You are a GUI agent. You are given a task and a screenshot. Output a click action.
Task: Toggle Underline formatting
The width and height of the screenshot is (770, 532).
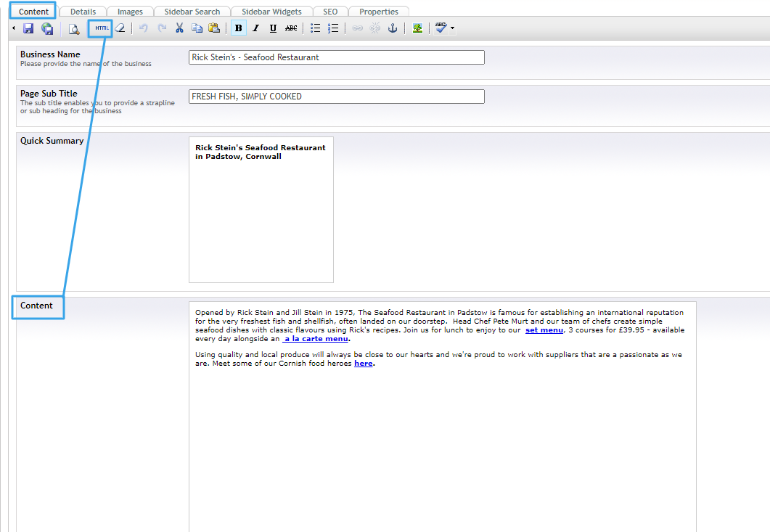click(273, 28)
